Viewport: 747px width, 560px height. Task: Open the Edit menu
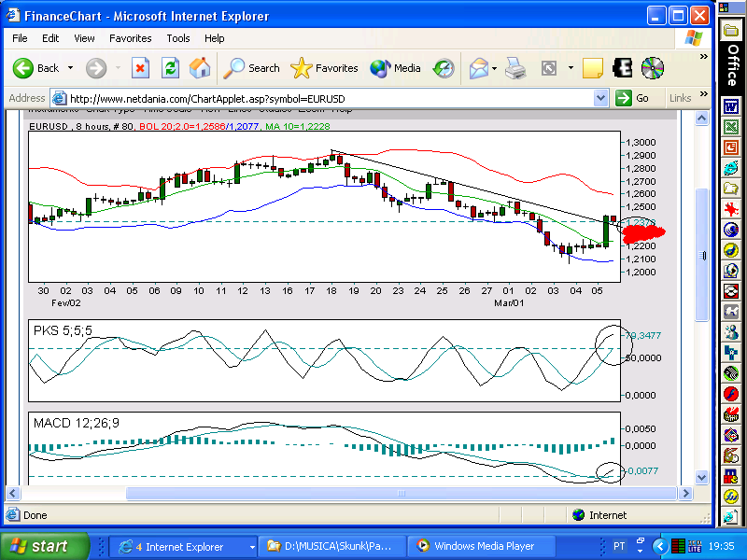(50, 38)
